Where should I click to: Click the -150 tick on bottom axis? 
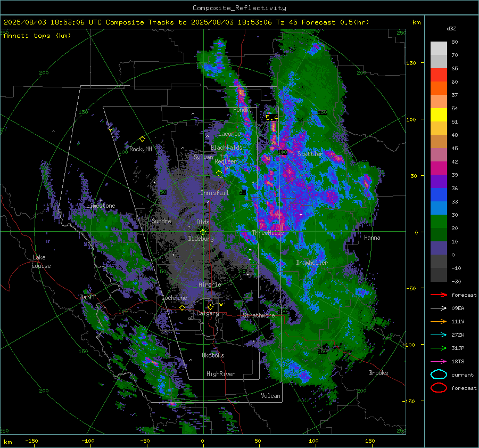[31, 441]
